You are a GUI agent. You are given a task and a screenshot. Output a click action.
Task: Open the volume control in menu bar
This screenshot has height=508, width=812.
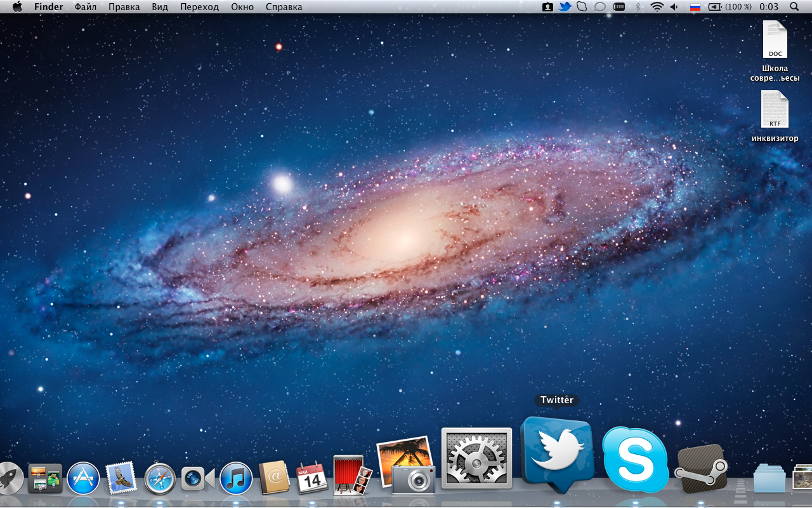tap(674, 7)
